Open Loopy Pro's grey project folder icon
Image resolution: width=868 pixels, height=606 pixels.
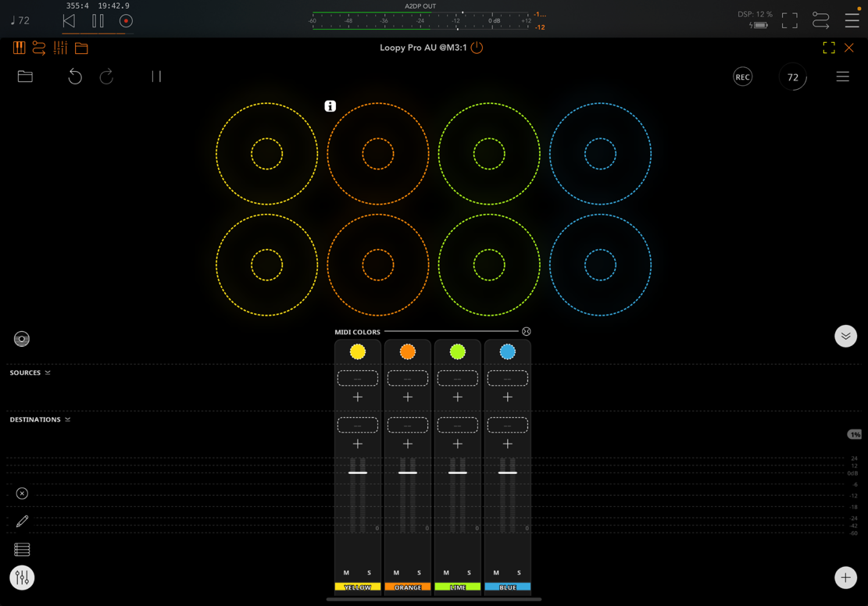point(25,77)
